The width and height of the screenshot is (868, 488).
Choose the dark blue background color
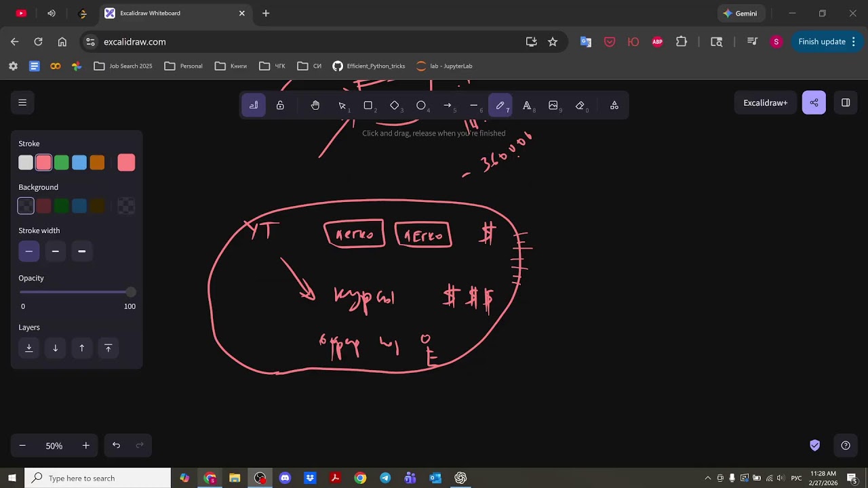tap(79, 206)
